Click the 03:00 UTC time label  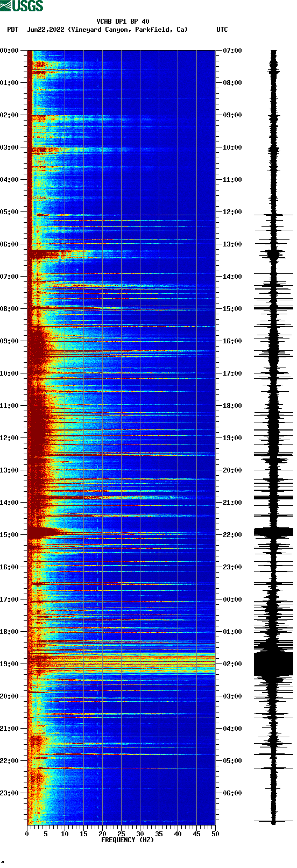point(232,696)
